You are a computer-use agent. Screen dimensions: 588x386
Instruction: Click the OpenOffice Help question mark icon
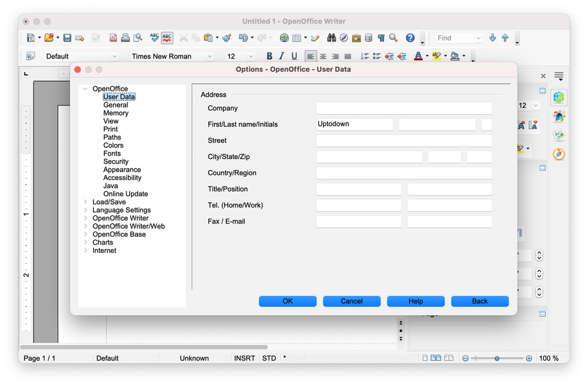(410, 38)
